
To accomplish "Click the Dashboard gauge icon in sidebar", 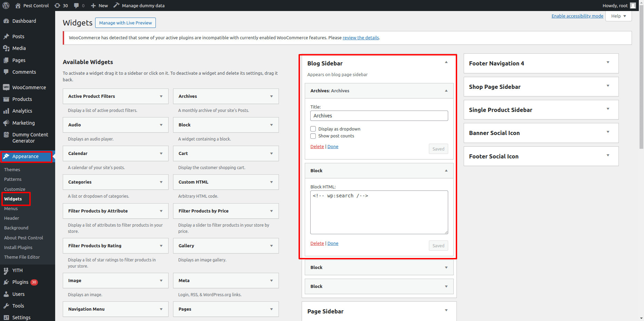I will [6, 21].
